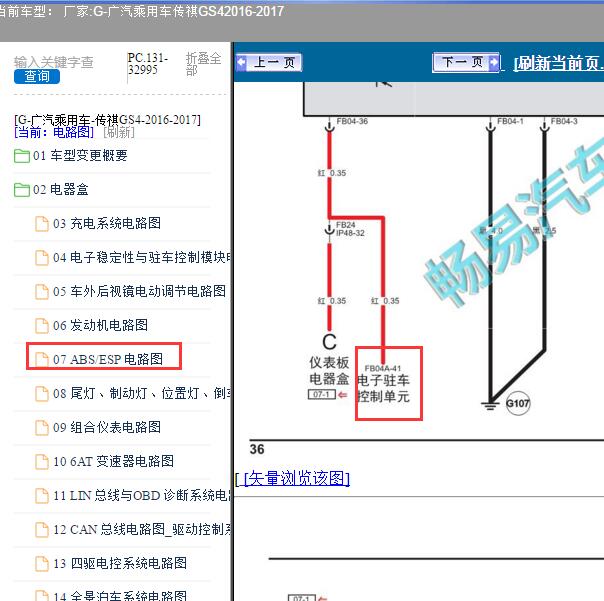604x601 pixels.
Task: Click document icon of 05 车外后视镜 entry
Action: (42, 292)
